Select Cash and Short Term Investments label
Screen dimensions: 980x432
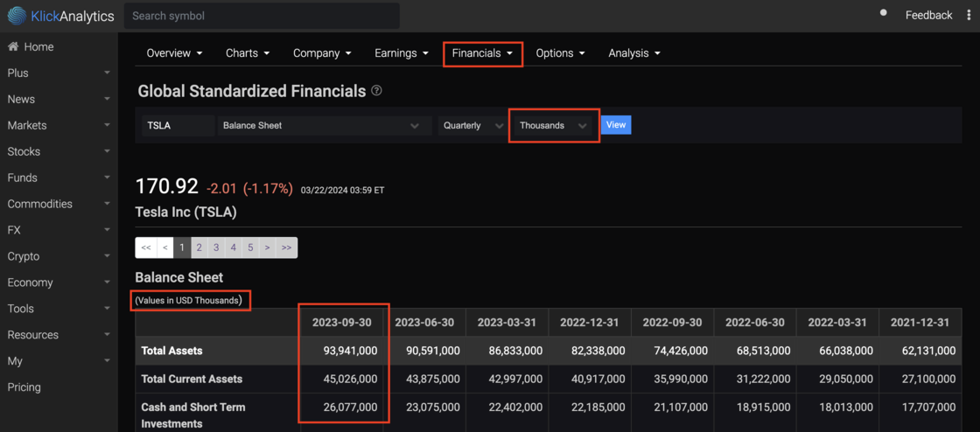click(x=193, y=415)
